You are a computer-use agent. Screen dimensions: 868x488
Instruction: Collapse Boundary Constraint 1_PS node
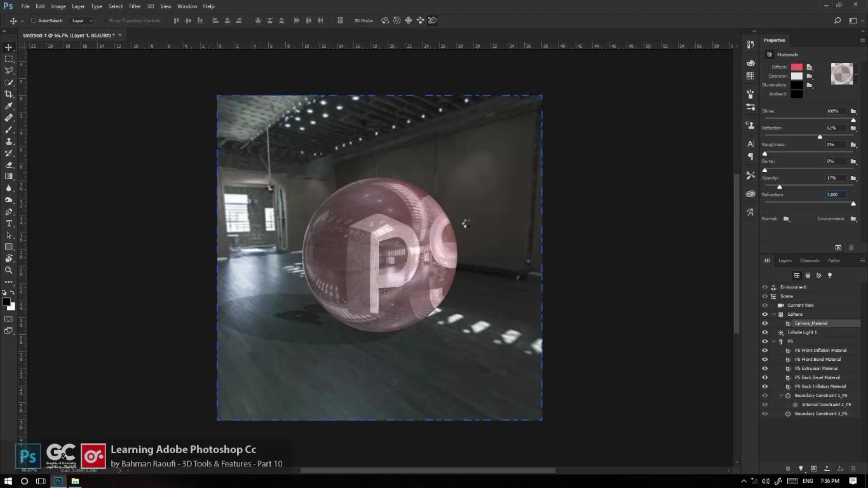coord(782,395)
